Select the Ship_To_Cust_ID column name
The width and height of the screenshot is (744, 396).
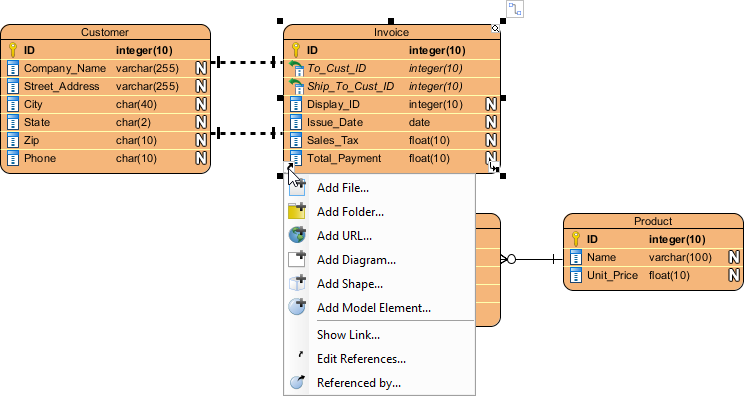pyautogui.click(x=350, y=86)
